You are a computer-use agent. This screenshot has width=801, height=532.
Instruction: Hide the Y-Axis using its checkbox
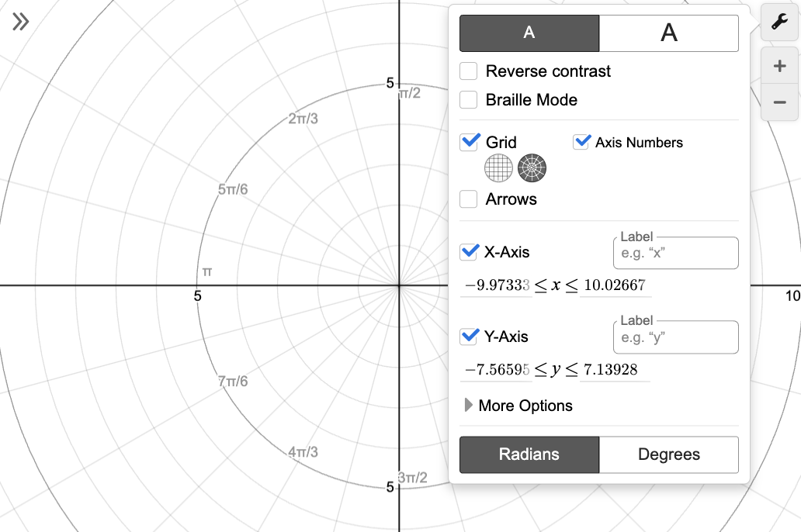(470, 337)
